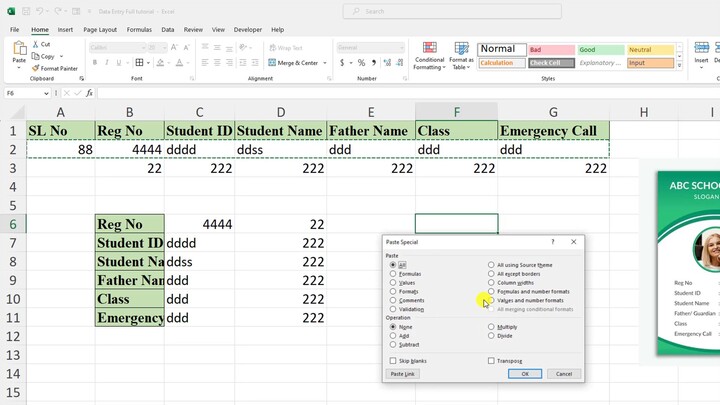Apply the Normal cell style
720x405 pixels.
(x=502, y=49)
